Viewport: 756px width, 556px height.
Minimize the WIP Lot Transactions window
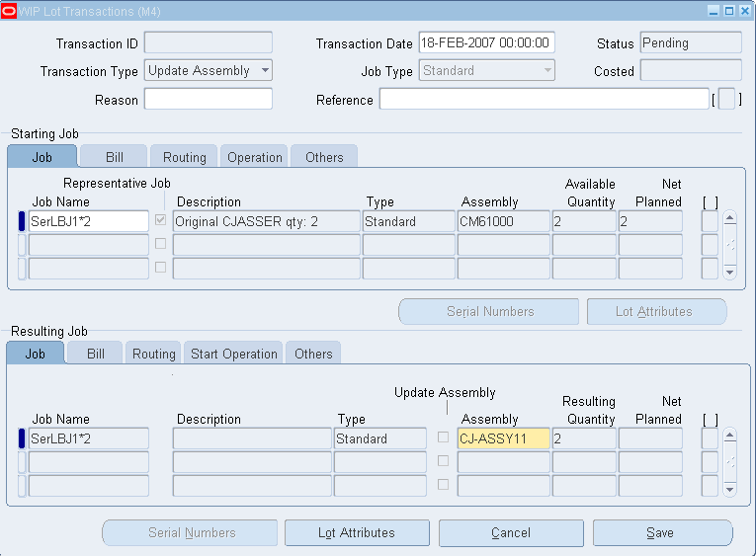(x=714, y=11)
